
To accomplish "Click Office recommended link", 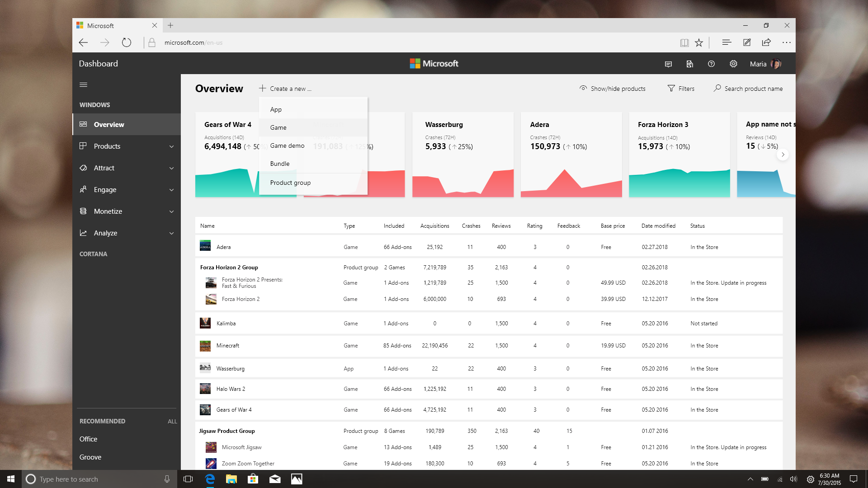I will coord(88,439).
